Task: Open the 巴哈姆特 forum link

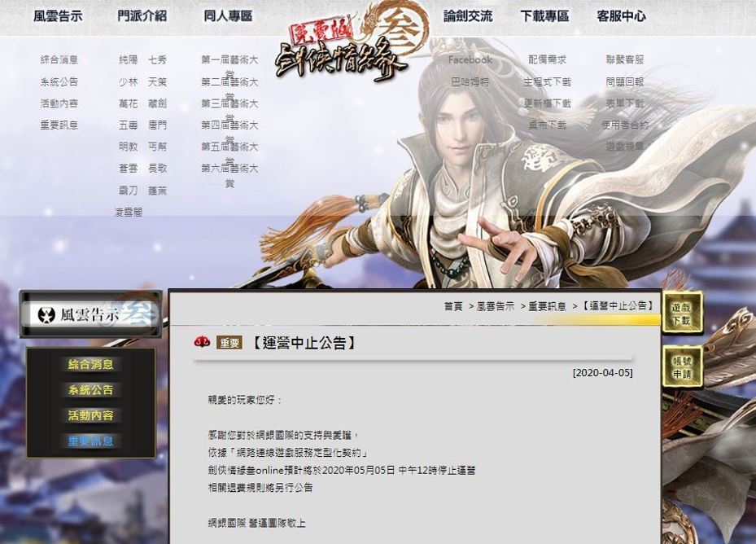Action: pos(470,82)
